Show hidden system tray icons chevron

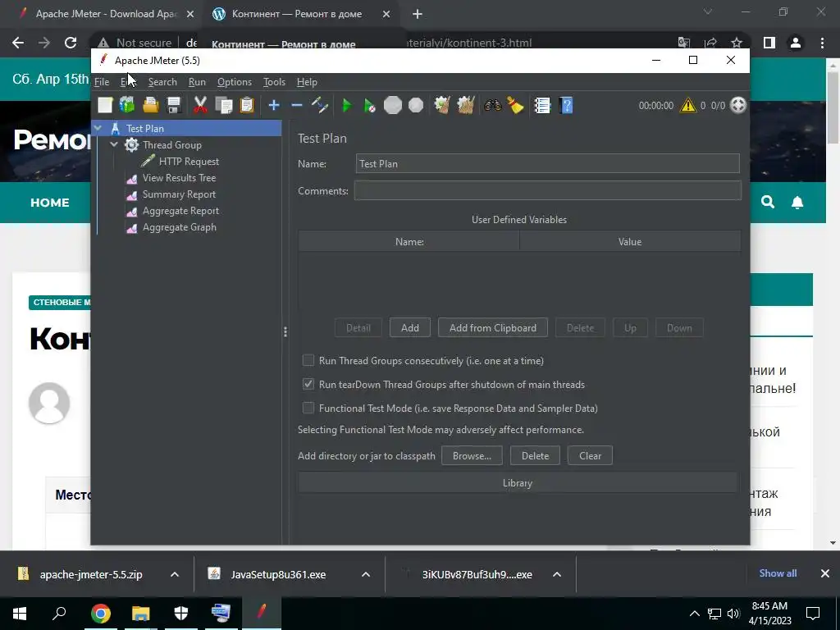(x=694, y=614)
